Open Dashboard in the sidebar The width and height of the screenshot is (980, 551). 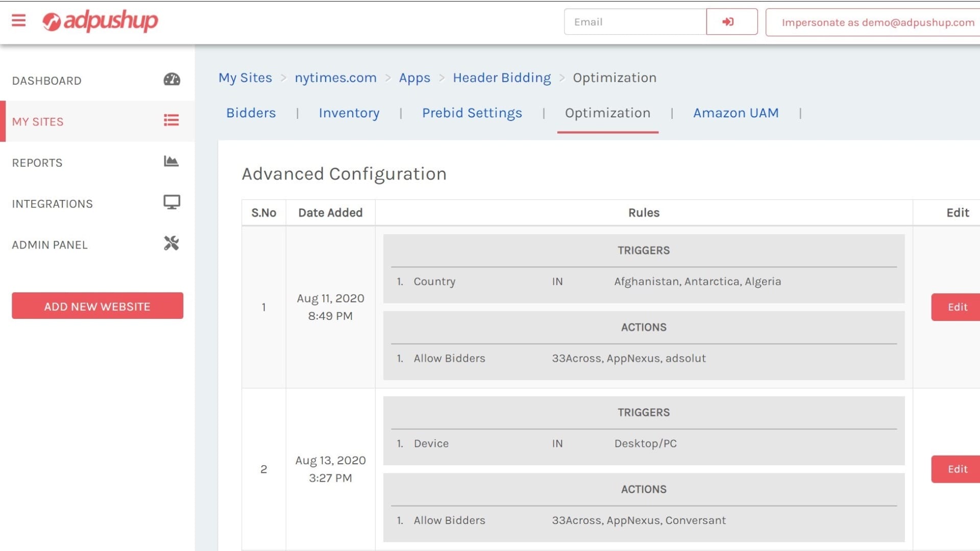97,81
